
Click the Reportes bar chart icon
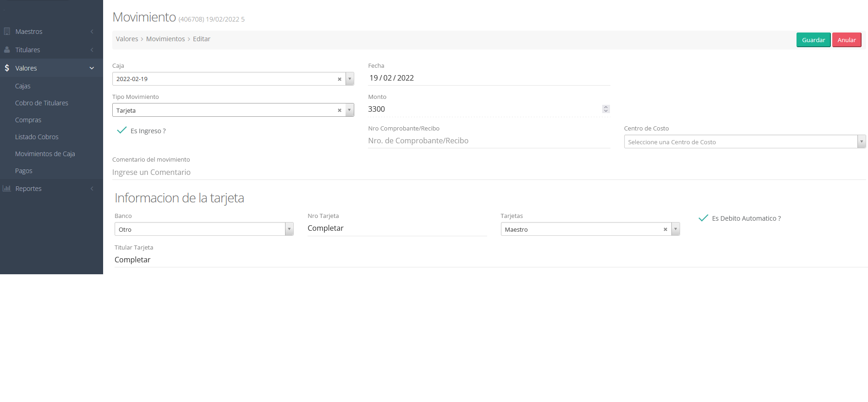point(7,189)
